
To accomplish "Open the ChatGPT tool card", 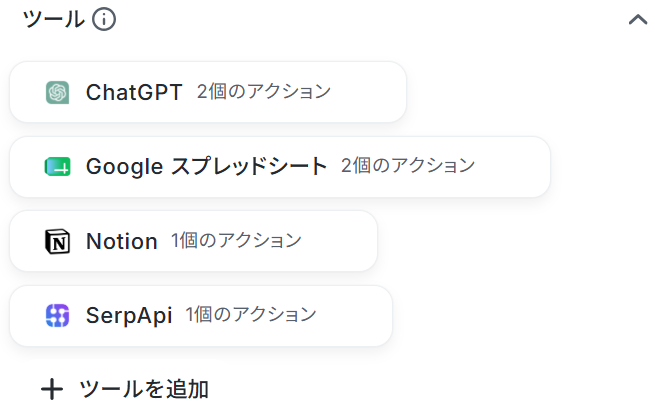I will point(208,92).
